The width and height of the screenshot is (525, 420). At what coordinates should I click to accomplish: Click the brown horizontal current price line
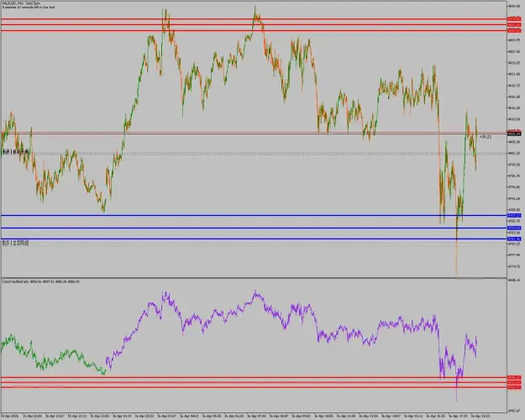[254, 133]
